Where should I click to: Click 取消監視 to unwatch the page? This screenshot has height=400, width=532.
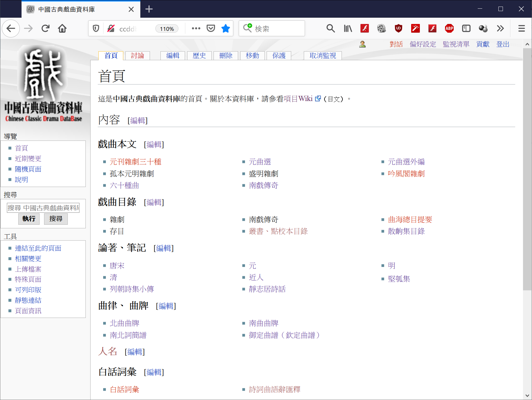[x=323, y=56]
